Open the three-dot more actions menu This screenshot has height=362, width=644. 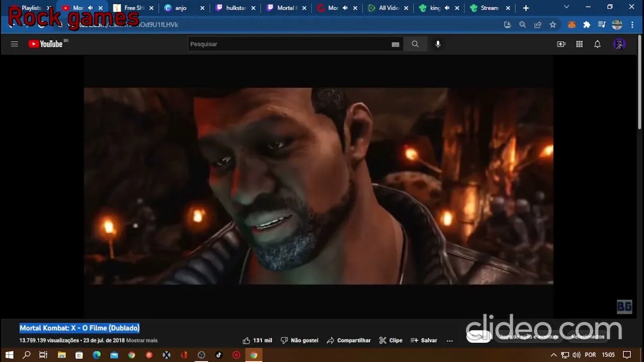450,340
